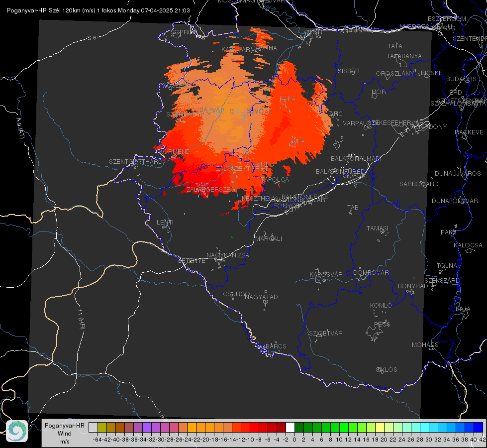Click the 'A 9 (AT)' road label

click(20, 128)
